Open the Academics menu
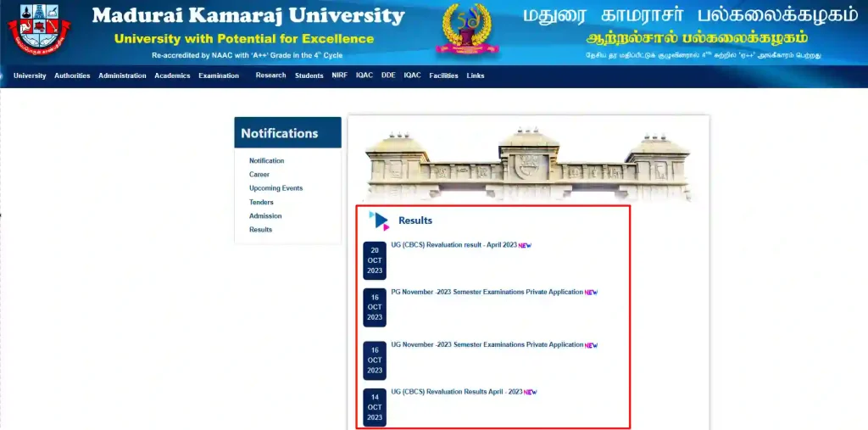The width and height of the screenshot is (868, 430). (x=172, y=76)
